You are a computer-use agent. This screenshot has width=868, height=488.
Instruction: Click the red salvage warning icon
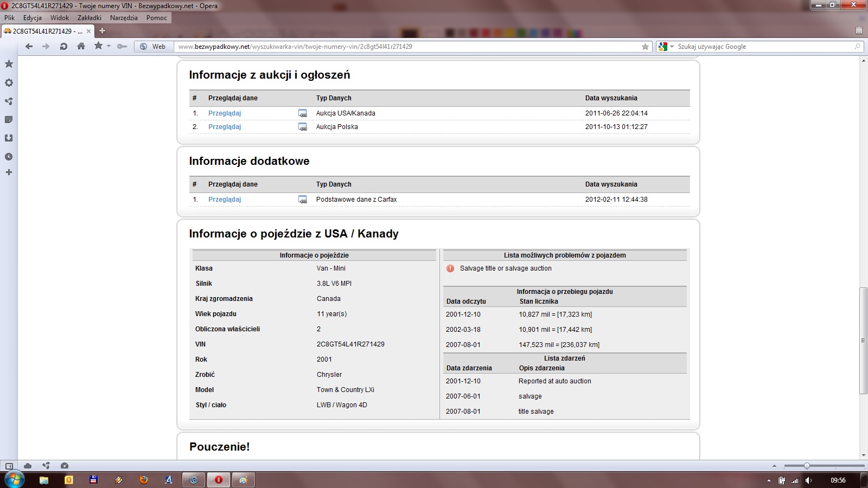point(450,268)
